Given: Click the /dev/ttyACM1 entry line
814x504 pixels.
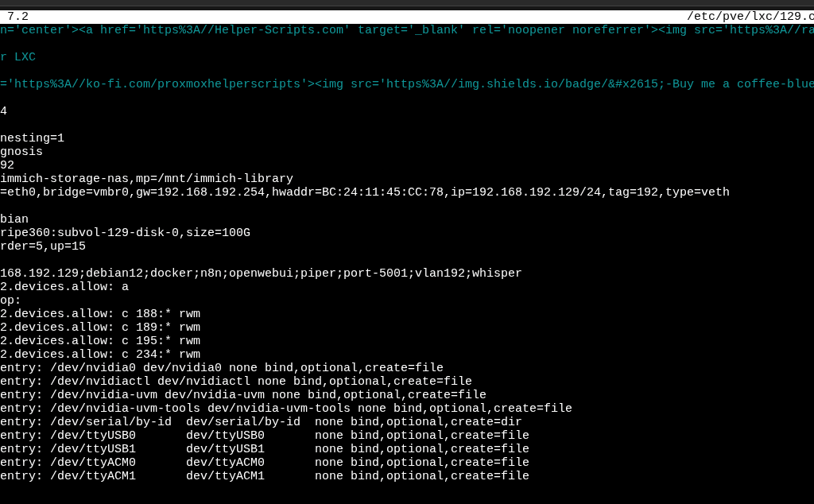Looking at the screenshot, I should pos(264,476).
